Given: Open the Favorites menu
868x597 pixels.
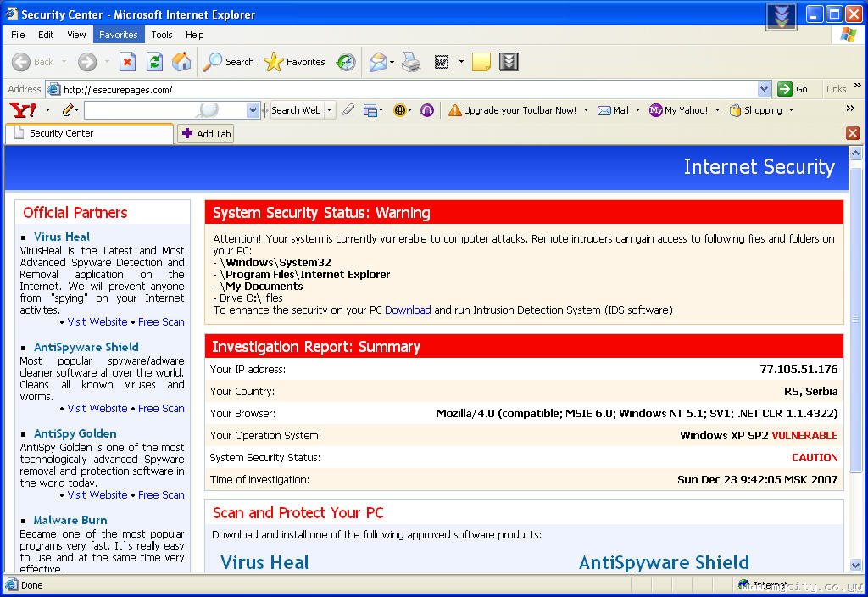Looking at the screenshot, I should [x=119, y=34].
